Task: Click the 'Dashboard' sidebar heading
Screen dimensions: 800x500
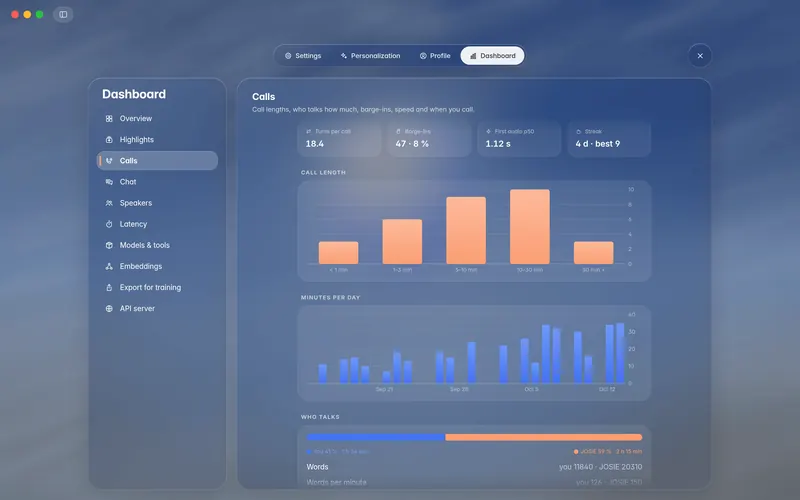Action: tap(134, 94)
